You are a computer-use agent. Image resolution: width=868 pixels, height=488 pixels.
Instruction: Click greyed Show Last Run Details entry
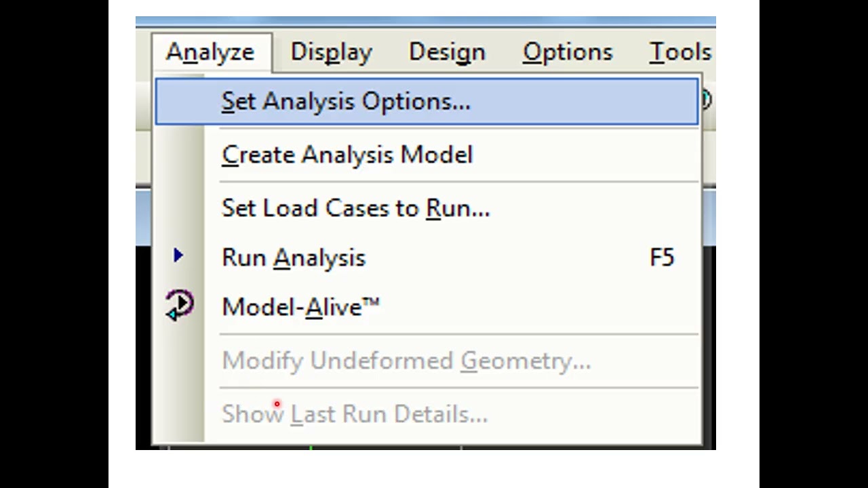coord(355,413)
